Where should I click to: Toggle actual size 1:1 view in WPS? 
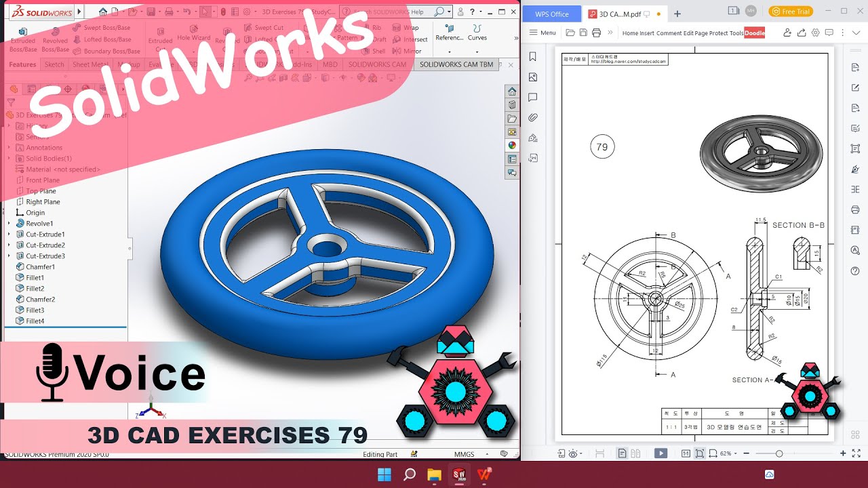[x=686, y=453]
